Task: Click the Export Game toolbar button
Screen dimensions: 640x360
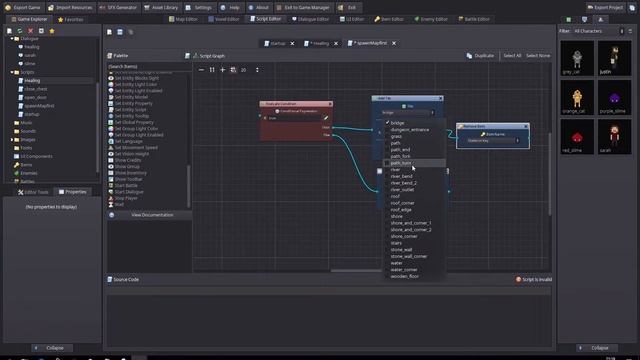Action: point(23,7)
